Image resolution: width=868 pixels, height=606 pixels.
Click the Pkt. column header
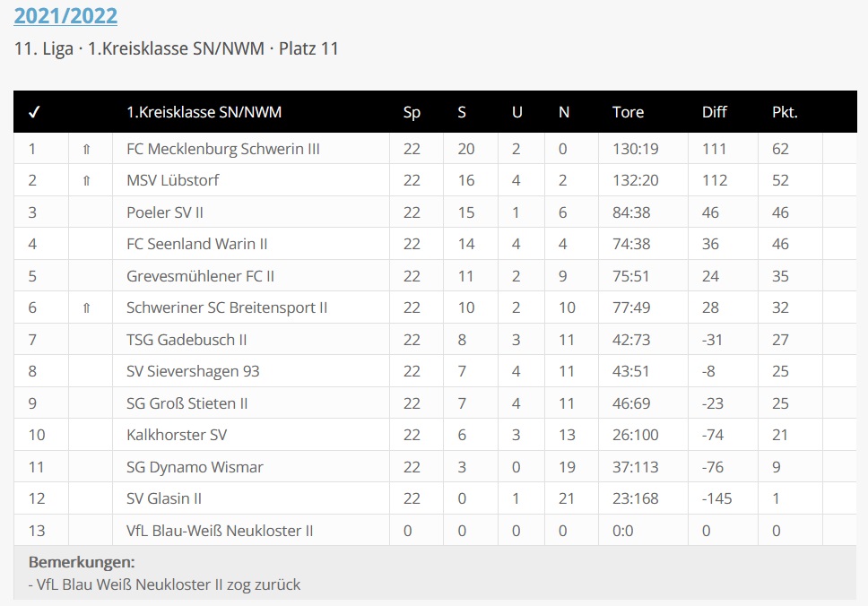pyautogui.click(x=785, y=112)
